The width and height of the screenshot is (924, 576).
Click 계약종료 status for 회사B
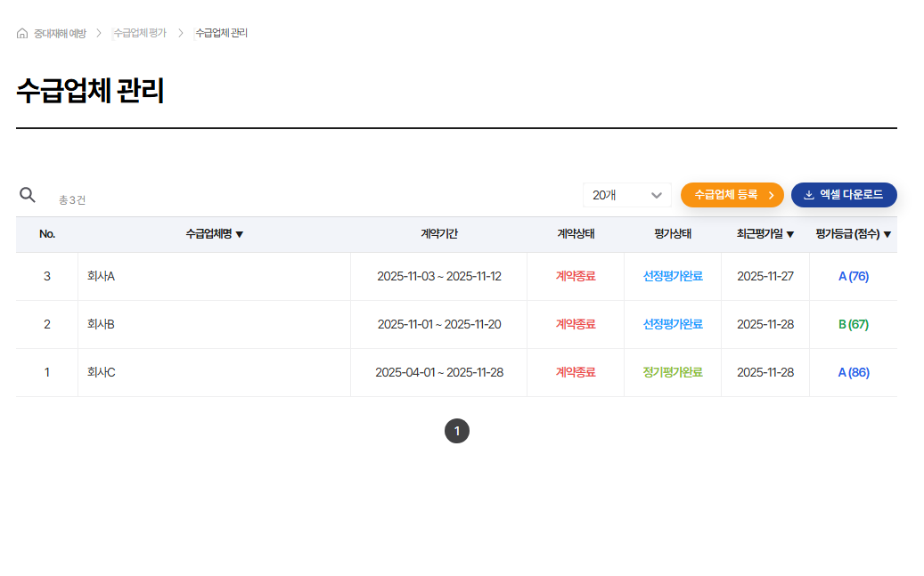point(576,325)
